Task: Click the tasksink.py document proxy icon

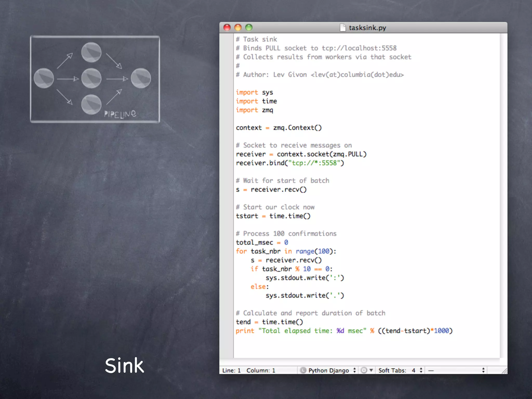Action: coord(343,28)
